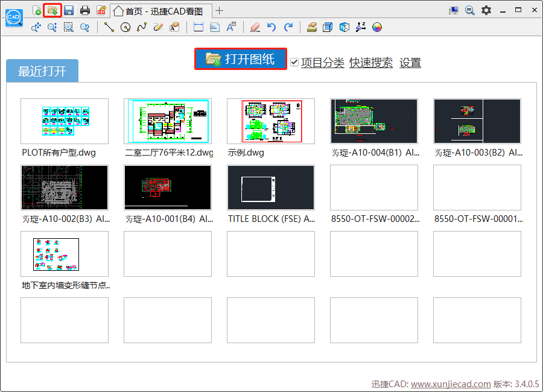Export drawing with the PDF icon
543x392 pixels.
[101, 10]
